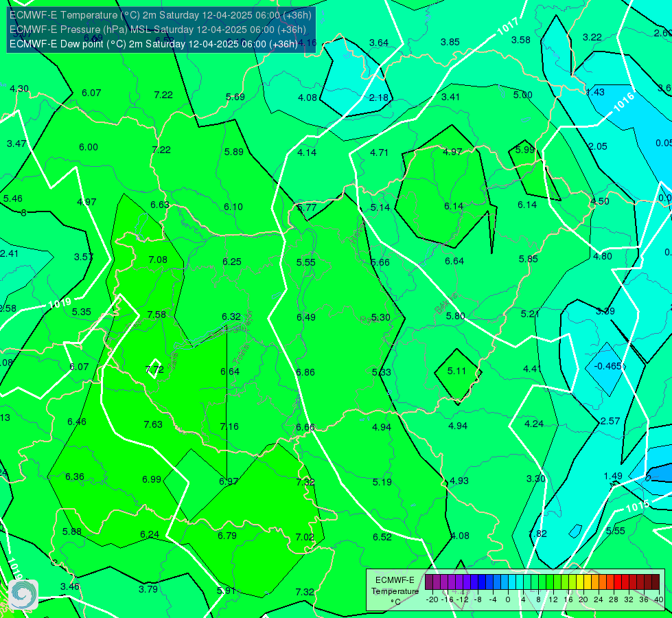Image resolution: width=672 pixels, height=618 pixels.
Task: Select the ECMWF-E Pressure MSL header line
Action: click(x=158, y=30)
